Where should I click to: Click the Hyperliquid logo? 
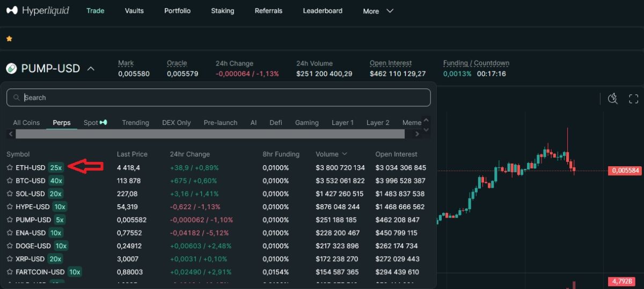(38, 11)
